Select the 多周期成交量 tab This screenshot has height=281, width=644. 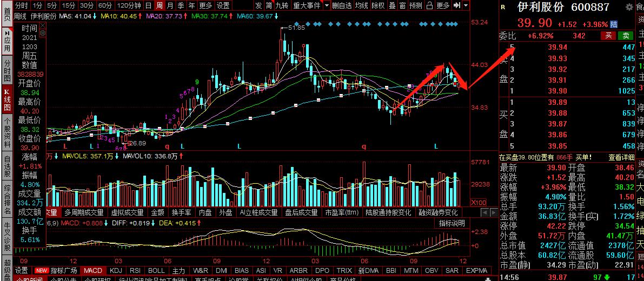tap(84, 212)
